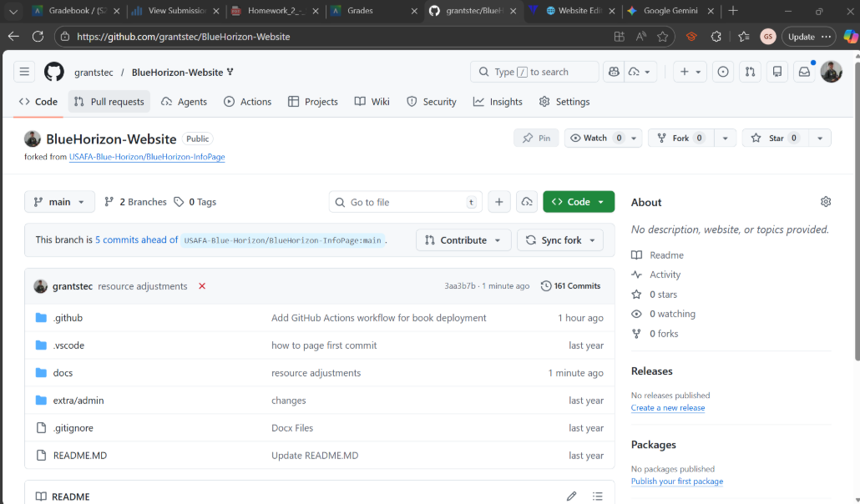The width and height of the screenshot is (860, 504).
Task: Open the Insights tab
Action: (x=498, y=102)
